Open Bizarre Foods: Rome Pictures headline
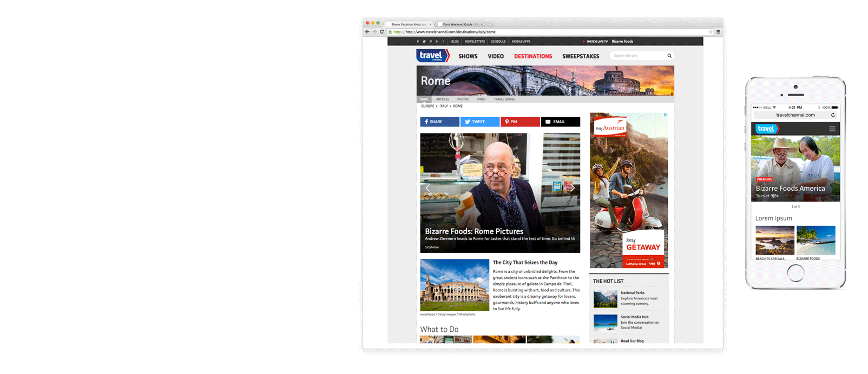 tap(474, 231)
